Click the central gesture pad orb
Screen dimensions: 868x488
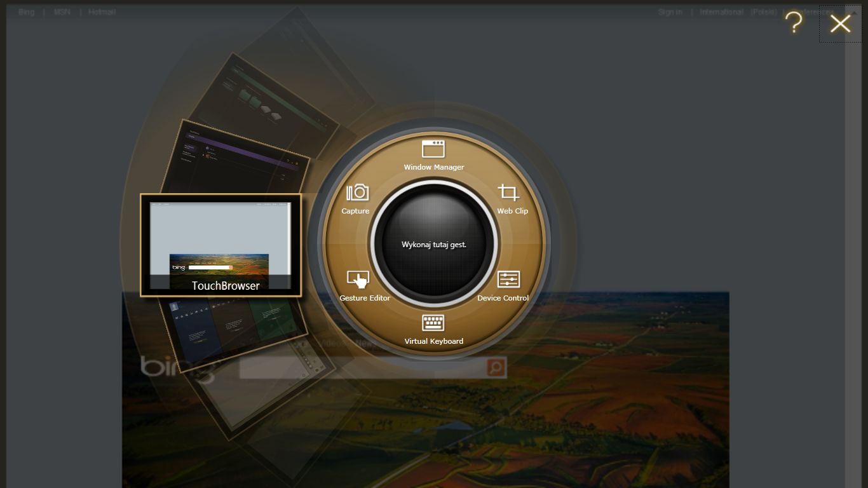434,244
